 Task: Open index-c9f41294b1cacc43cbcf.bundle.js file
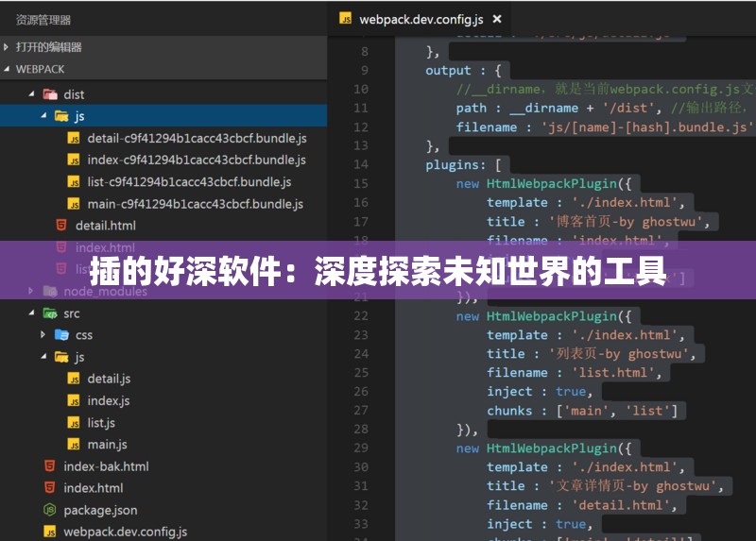(x=197, y=160)
